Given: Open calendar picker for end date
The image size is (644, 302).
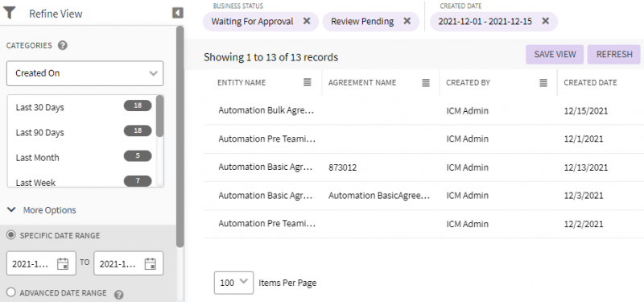Looking at the screenshot, I should pyautogui.click(x=151, y=263).
